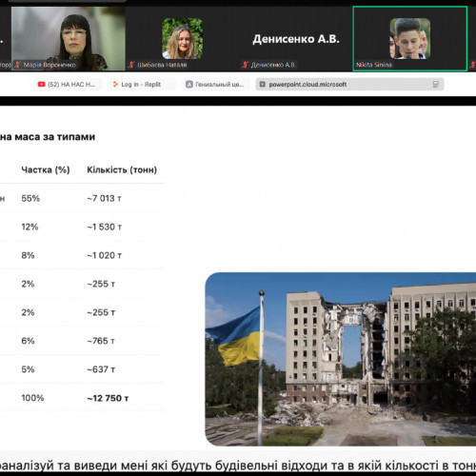Click the '~637 т' value
Screen dimensions: 476x476
pos(101,369)
